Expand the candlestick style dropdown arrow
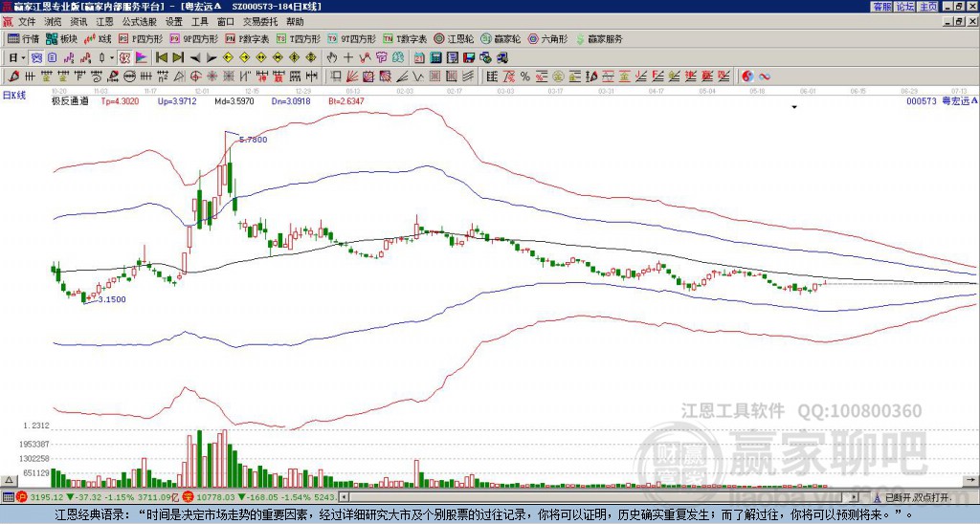This screenshot has width=980, height=524. (x=112, y=58)
